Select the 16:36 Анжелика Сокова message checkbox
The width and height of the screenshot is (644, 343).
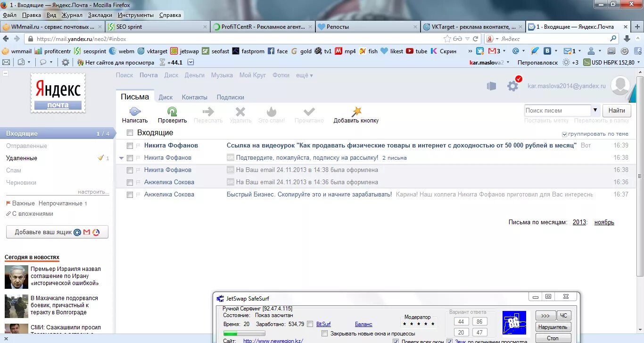130,182
